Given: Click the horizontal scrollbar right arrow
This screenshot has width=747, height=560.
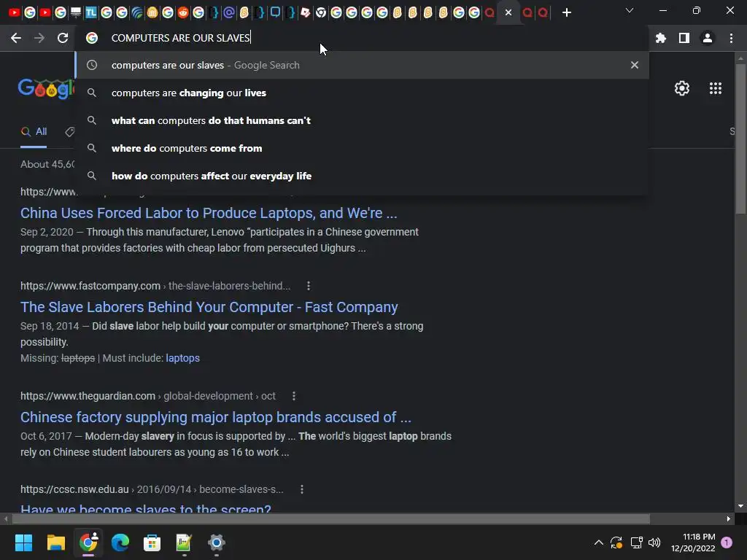Looking at the screenshot, I should [729, 518].
